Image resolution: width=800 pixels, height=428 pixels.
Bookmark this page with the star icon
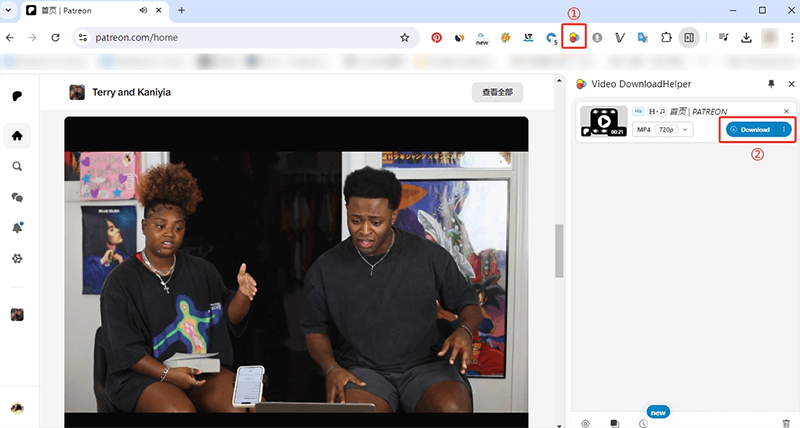405,37
